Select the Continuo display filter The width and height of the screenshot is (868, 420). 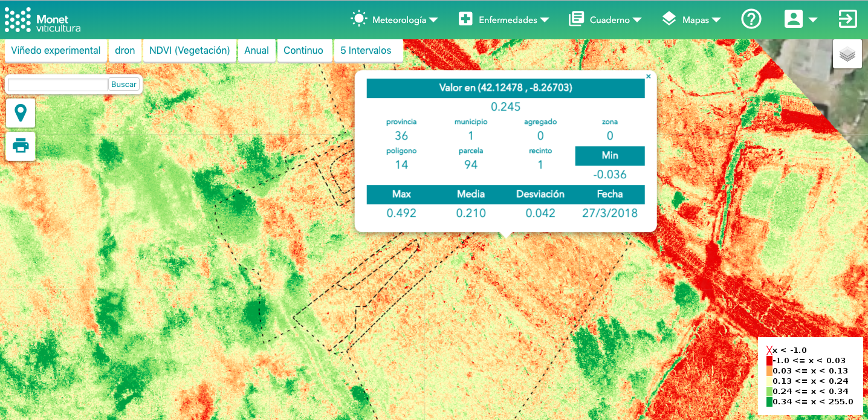[x=303, y=51]
